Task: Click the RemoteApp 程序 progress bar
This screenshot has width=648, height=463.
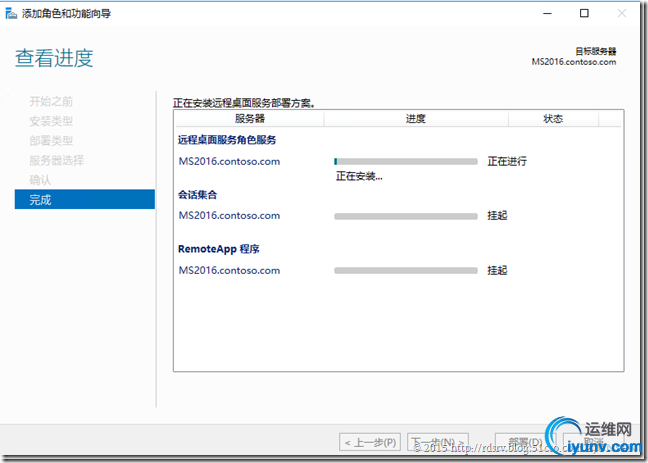Action: [406, 271]
